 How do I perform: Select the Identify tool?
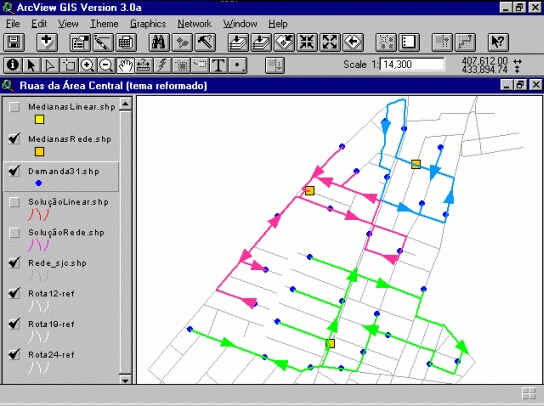[x=13, y=65]
